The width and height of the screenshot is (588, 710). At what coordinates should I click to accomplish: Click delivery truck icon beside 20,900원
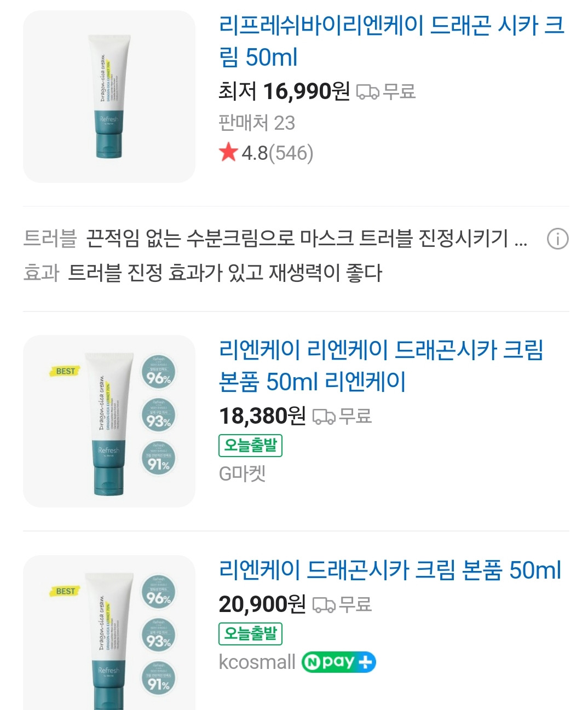[x=324, y=605]
